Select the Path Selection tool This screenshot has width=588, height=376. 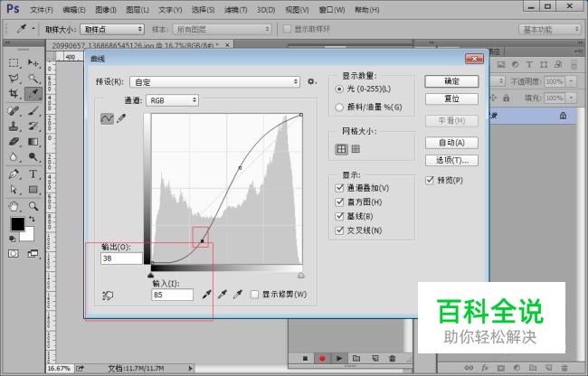[x=14, y=190]
